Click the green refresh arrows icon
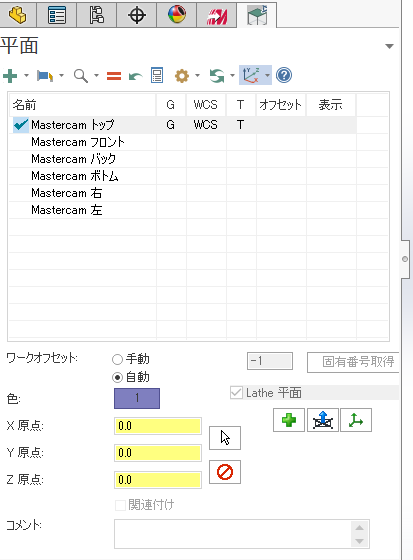 [217, 76]
